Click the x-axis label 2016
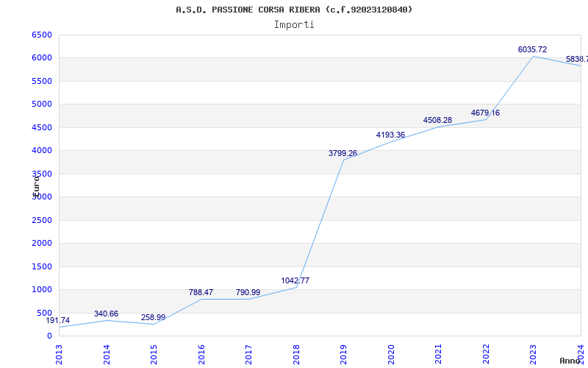This screenshot has width=588, height=368. [201, 355]
